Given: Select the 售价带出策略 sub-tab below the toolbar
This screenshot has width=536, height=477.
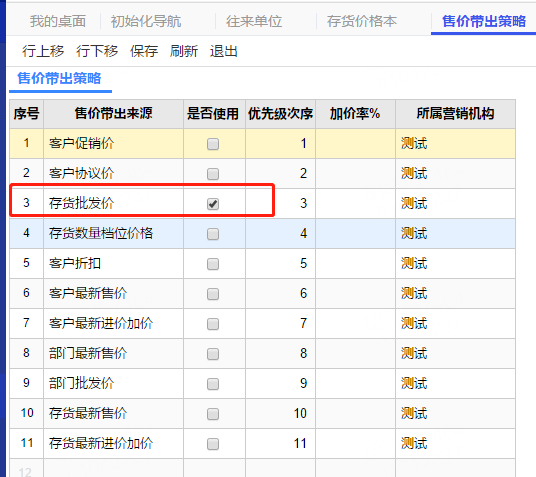Looking at the screenshot, I should tap(59, 78).
